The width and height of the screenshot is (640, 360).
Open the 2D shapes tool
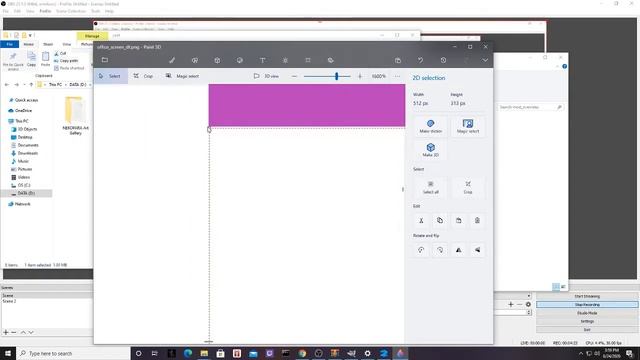(x=195, y=60)
